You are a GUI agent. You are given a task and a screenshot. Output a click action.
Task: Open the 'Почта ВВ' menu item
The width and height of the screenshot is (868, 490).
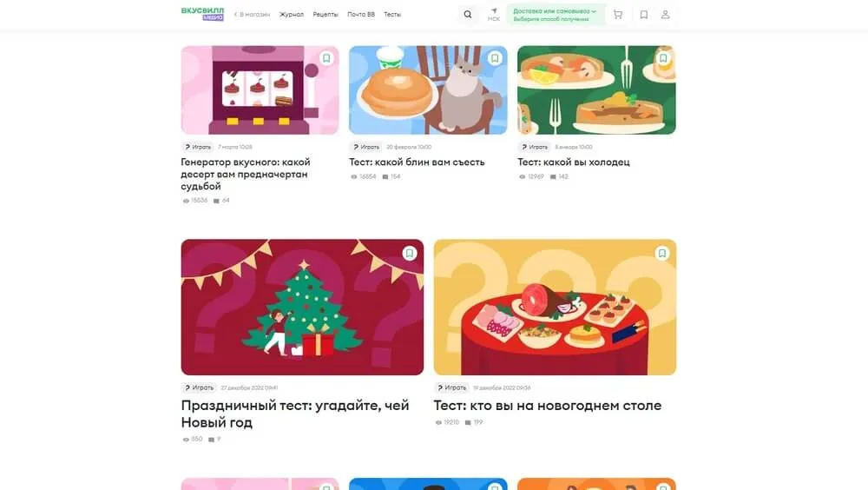(361, 15)
